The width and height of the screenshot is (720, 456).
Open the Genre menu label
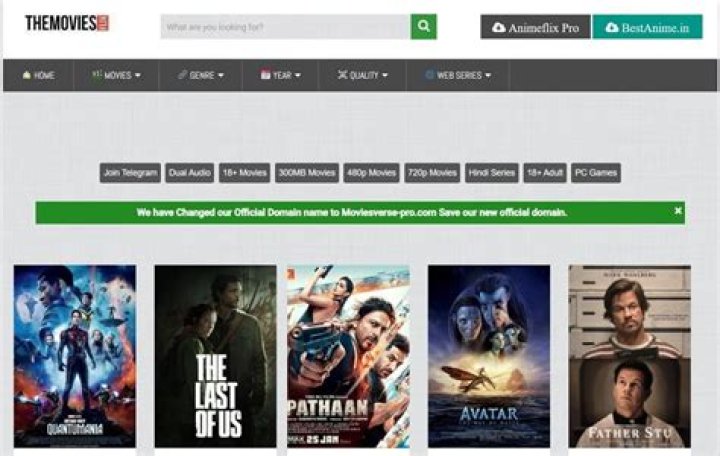point(202,75)
